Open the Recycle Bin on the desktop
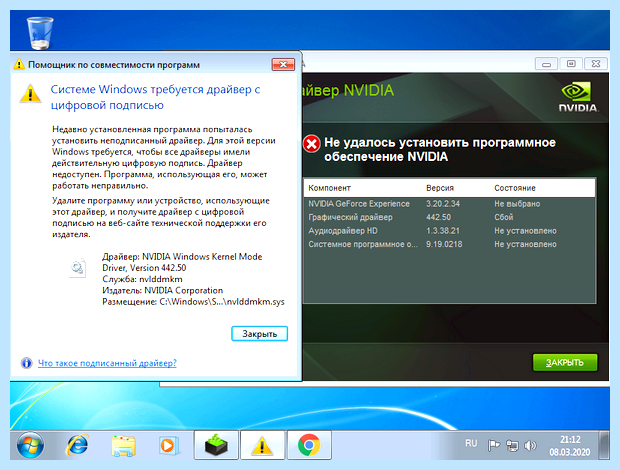620x470 pixels. point(40,33)
